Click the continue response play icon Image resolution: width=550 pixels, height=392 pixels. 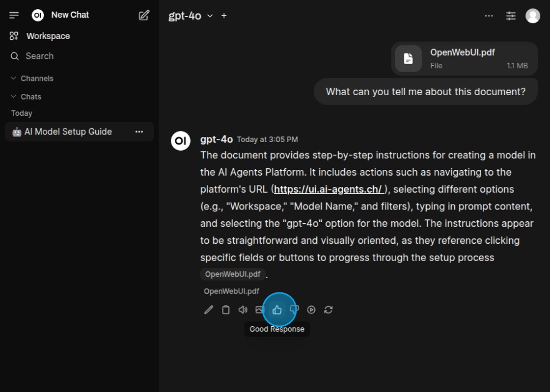pyautogui.click(x=311, y=310)
